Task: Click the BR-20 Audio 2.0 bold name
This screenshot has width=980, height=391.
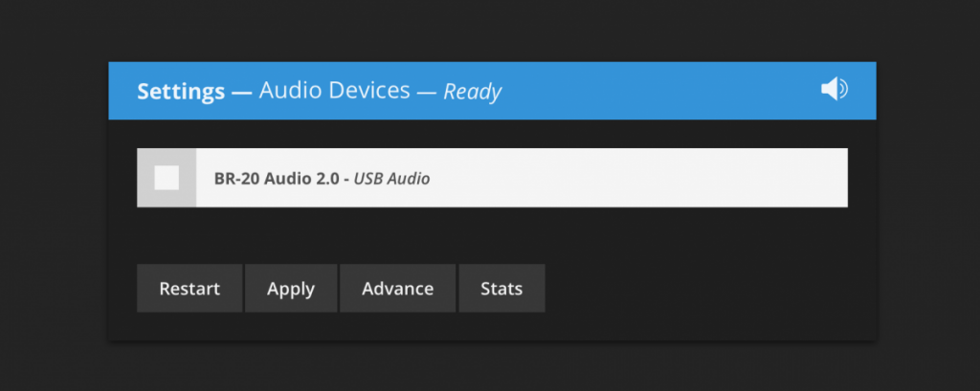Action: pos(279,179)
